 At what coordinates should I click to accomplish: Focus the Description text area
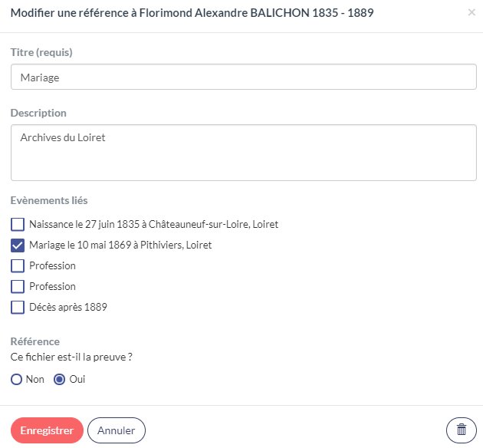pyautogui.click(x=243, y=153)
